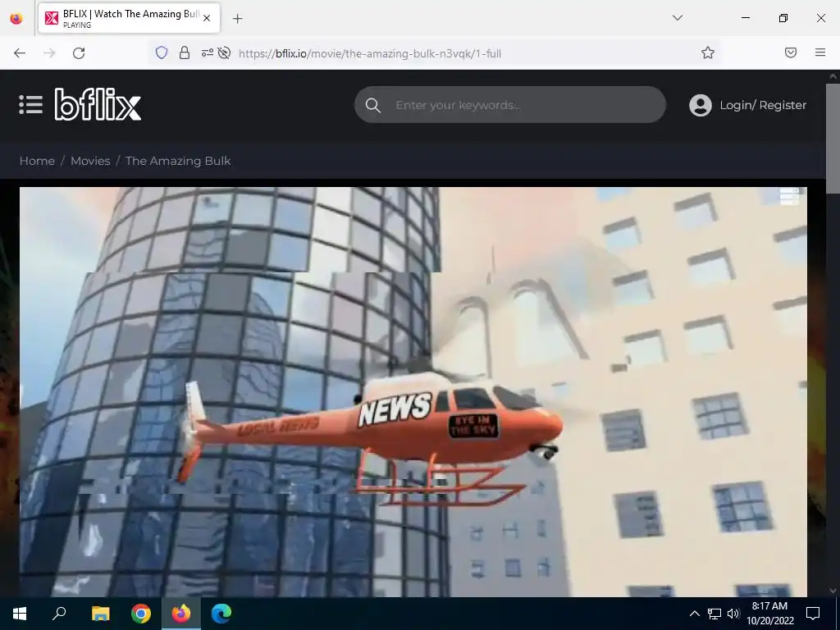Open network status tray icon
The image size is (840, 630).
(x=714, y=614)
